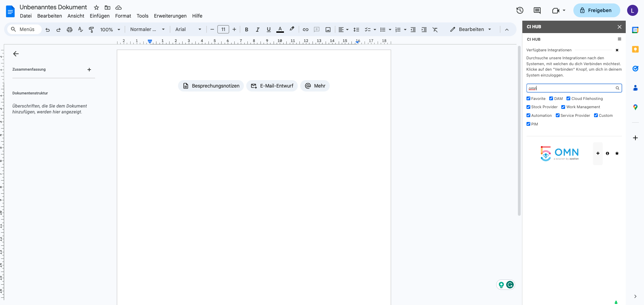Open numbered list options dropdown arrow
The width and height of the screenshot is (644, 305).
pos(405,30)
